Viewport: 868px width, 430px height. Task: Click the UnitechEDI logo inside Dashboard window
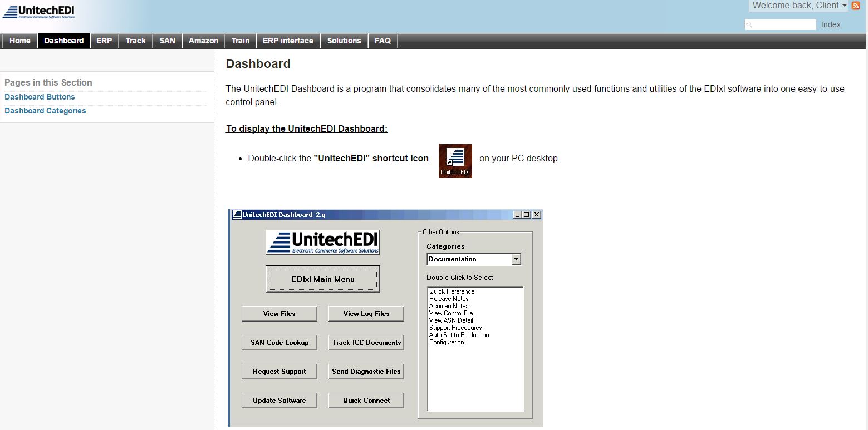coord(323,243)
